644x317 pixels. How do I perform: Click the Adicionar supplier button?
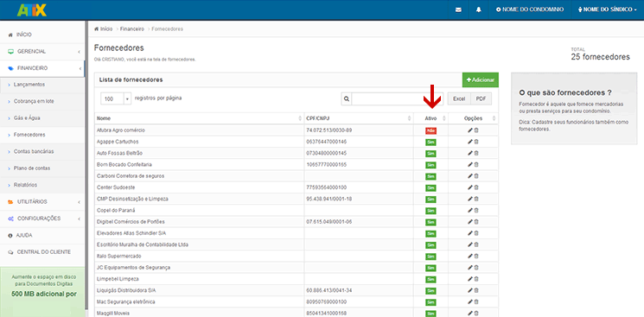(x=480, y=80)
